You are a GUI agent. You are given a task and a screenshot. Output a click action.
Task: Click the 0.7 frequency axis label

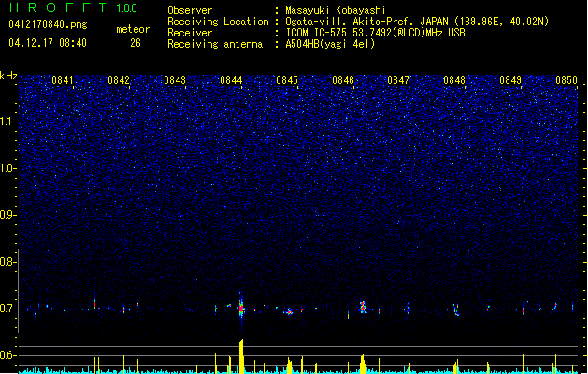(8, 309)
